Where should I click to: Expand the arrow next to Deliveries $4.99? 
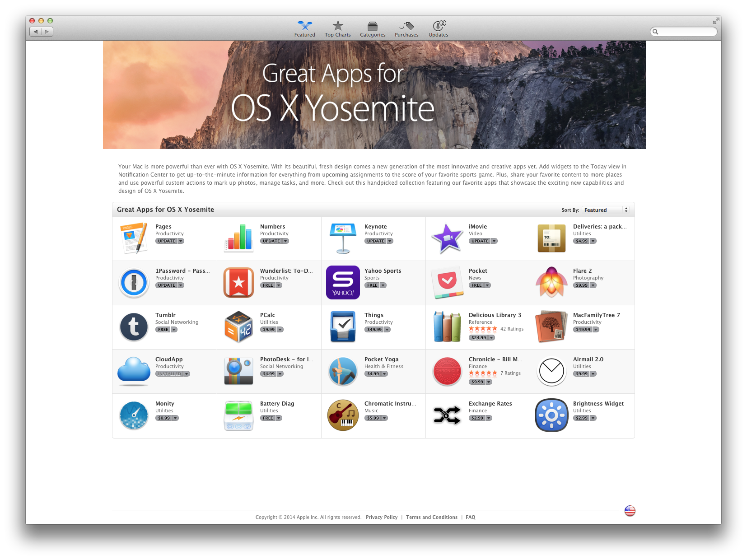[x=593, y=241]
